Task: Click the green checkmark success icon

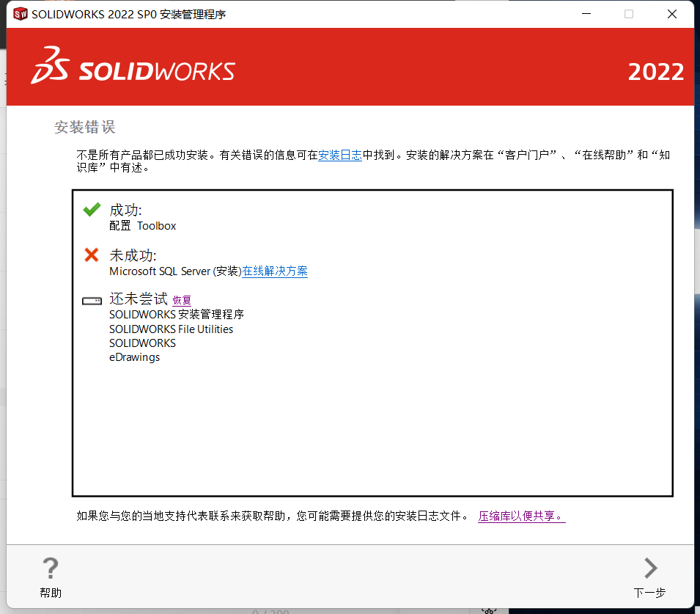Action: point(91,208)
